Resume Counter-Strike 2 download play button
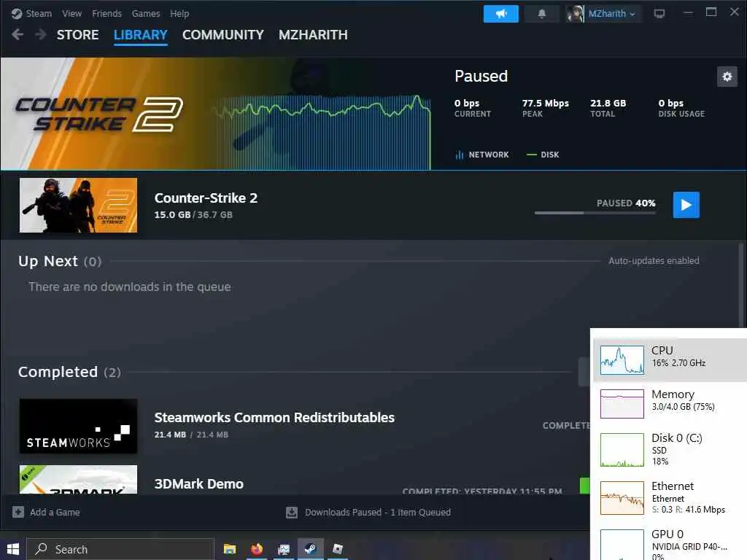Image resolution: width=747 pixels, height=560 pixels. [686, 205]
